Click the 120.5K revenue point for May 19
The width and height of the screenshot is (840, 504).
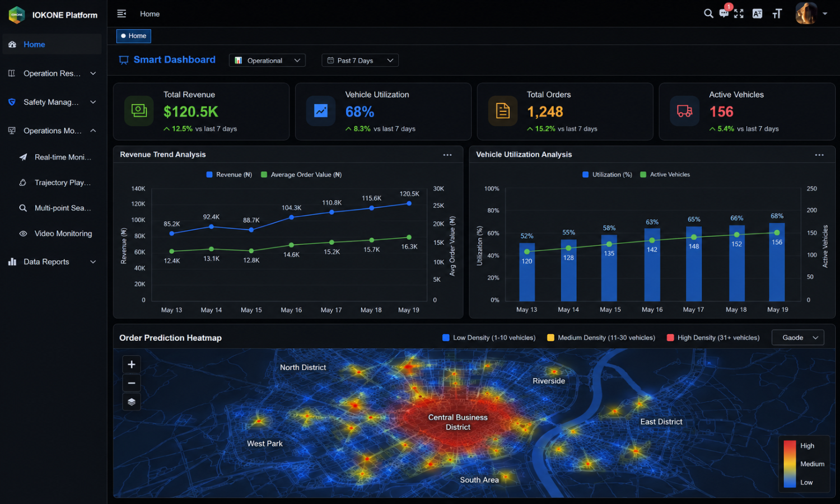click(409, 203)
